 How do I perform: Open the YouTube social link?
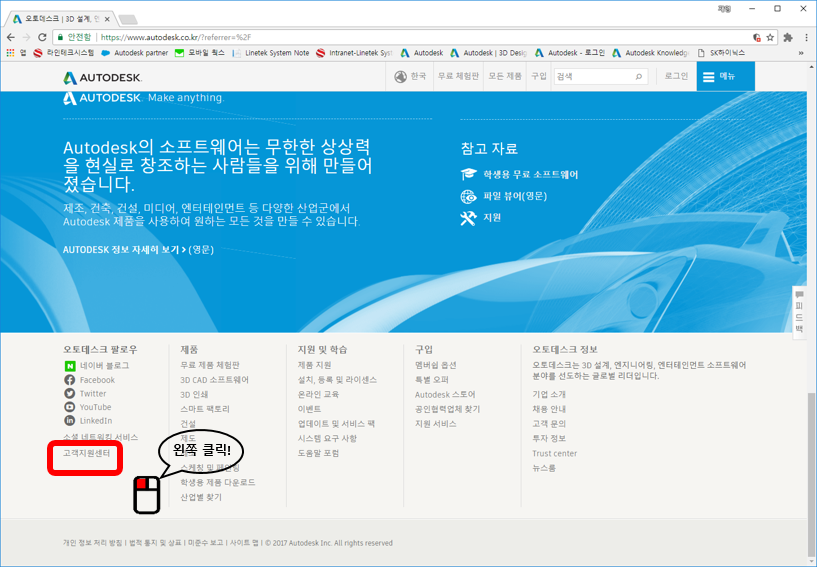coord(88,407)
